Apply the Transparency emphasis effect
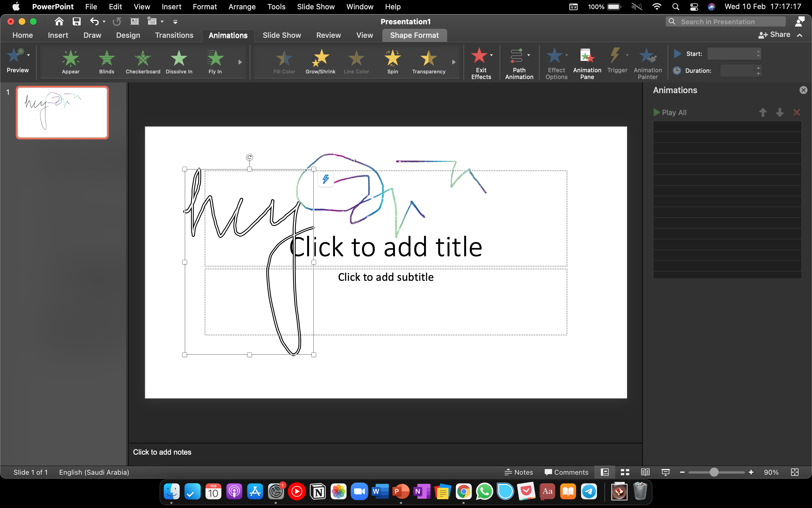The height and width of the screenshot is (508, 812). click(429, 62)
